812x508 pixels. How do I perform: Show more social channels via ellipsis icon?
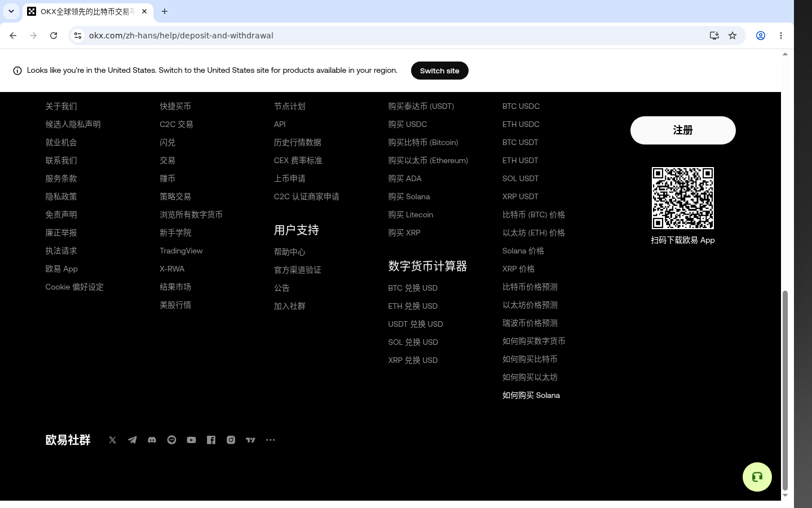(x=271, y=440)
